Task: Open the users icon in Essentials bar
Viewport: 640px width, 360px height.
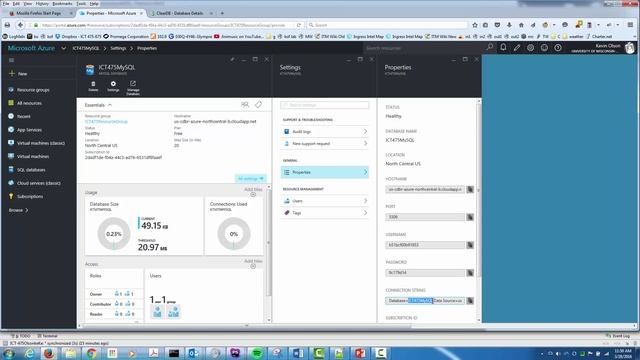Action: tap(245, 105)
